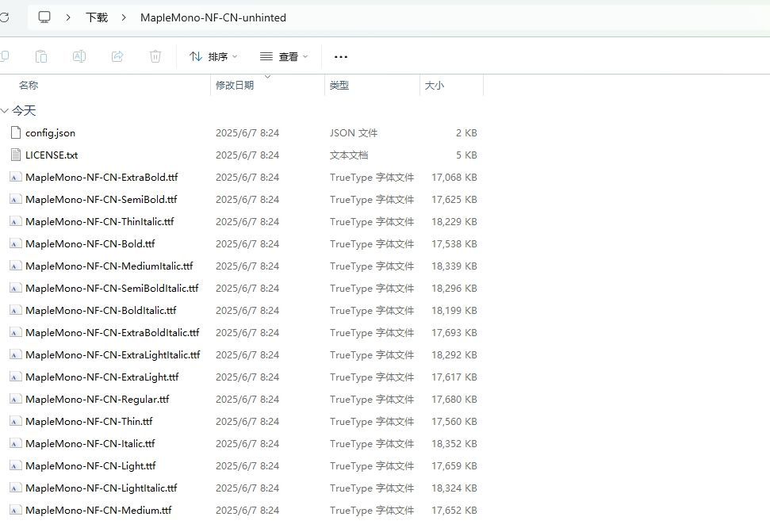Click the LICENSE.txt file name
770x532 pixels.
tap(52, 155)
